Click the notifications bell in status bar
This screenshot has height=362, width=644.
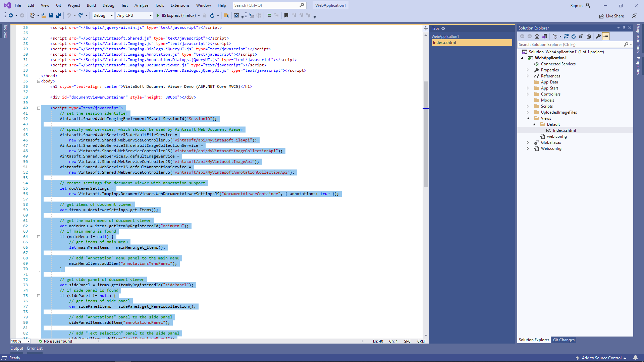pyautogui.click(x=635, y=358)
